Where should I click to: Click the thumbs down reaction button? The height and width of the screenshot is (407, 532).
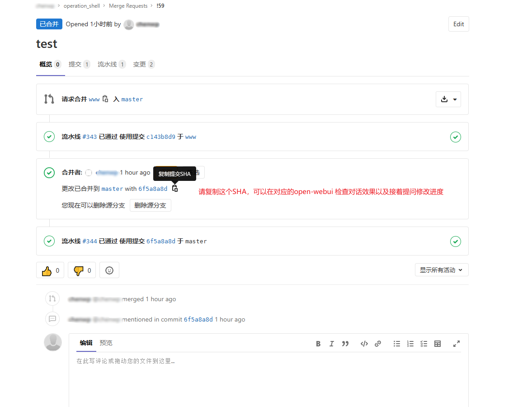tap(82, 270)
